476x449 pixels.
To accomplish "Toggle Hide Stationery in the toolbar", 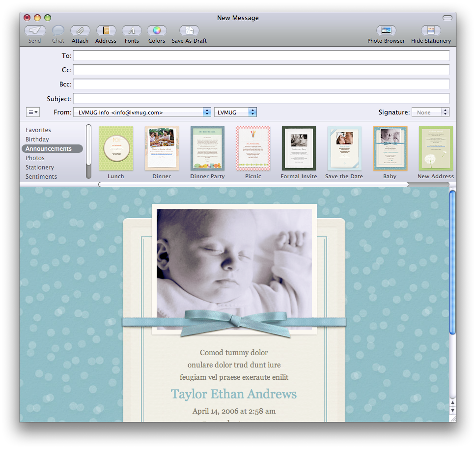I will point(430,29).
